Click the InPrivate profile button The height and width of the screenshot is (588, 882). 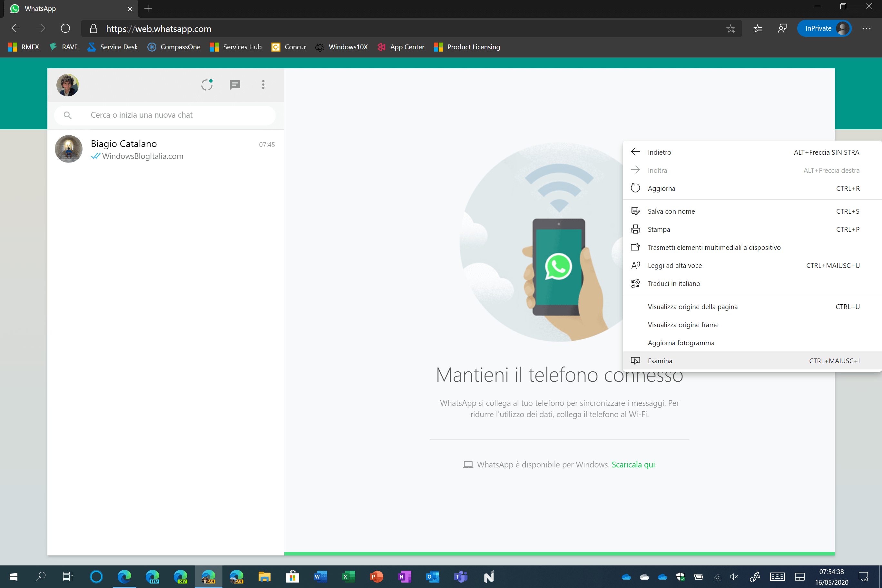click(824, 28)
